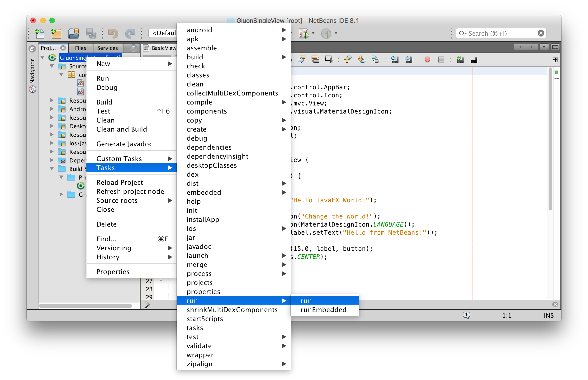Click the Comment editor toolbar icon
This screenshot has width=588, height=380.
pyautogui.click(x=460, y=59)
